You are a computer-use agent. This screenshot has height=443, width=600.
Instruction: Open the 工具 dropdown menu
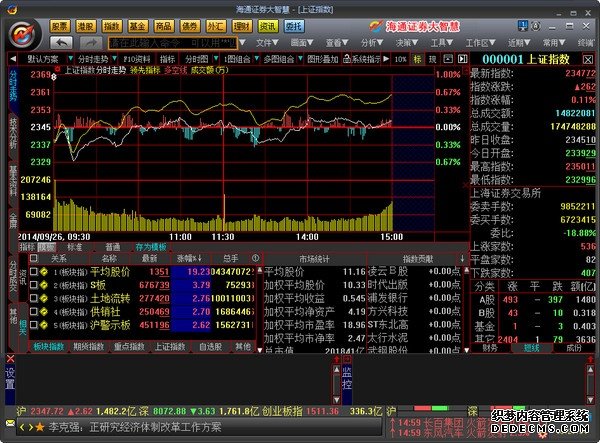click(x=442, y=42)
